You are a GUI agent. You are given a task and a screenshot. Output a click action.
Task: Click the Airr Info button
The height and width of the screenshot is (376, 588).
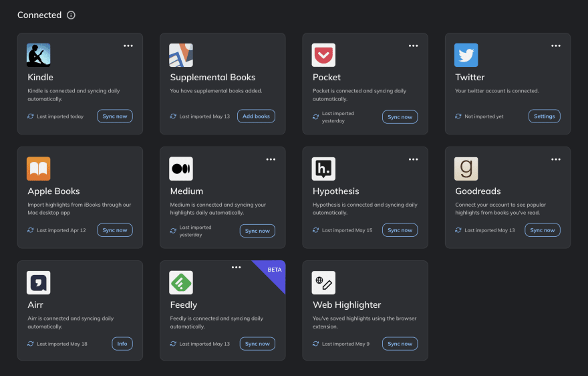point(122,344)
